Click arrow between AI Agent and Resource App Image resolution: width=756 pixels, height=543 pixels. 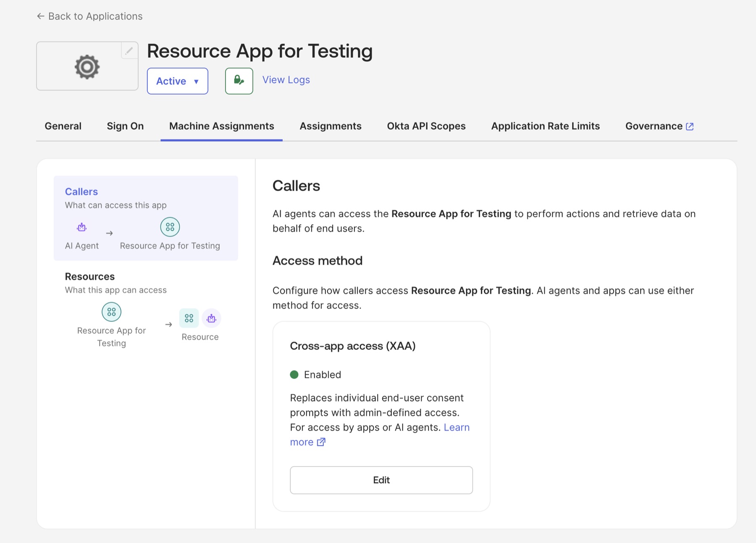coord(109,233)
